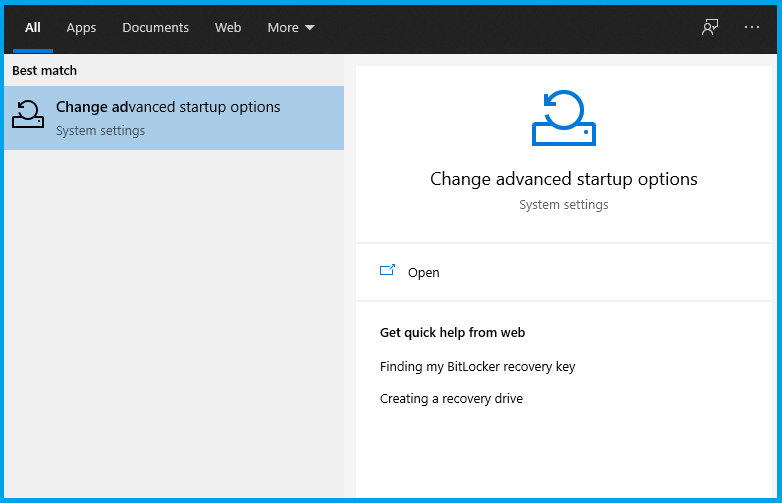Click the preview pane title text
The image size is (782, 503).
point(563,179)
